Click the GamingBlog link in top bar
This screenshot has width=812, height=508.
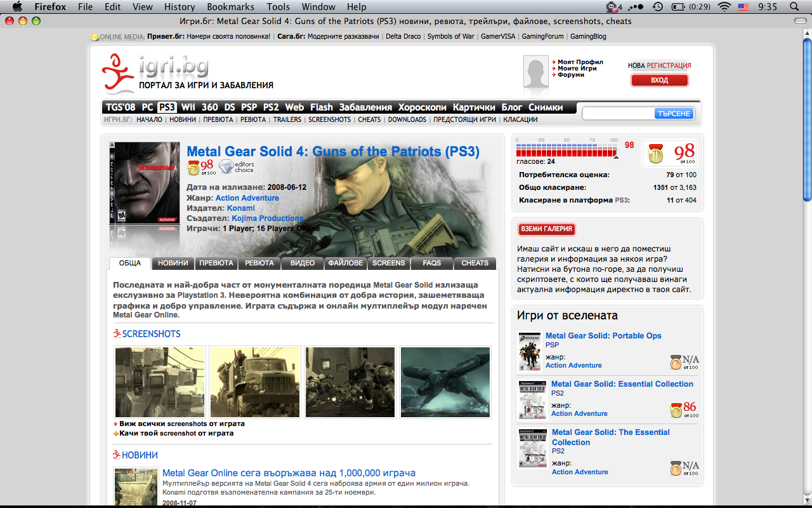tap(588, 36)
